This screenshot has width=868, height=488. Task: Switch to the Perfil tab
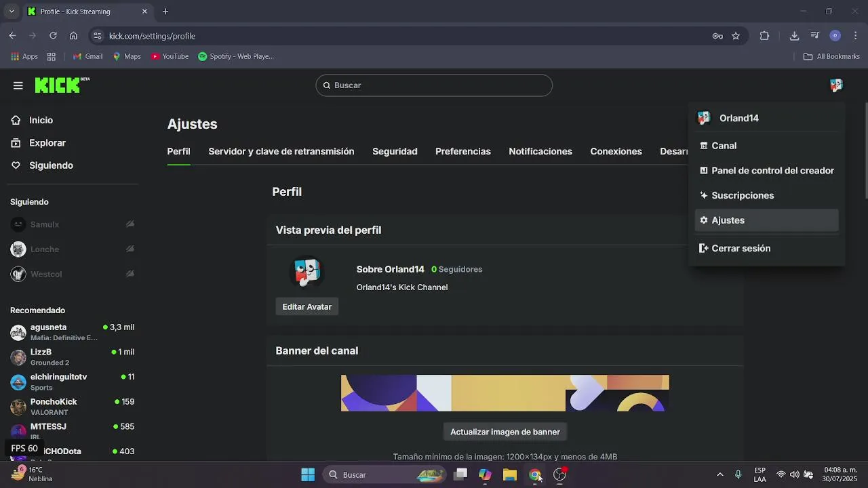pyautogui.click(x=178, y=152)
